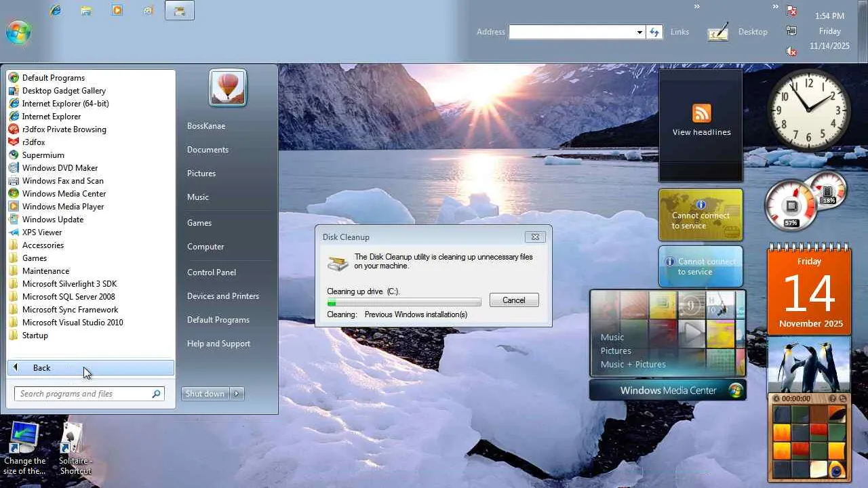Click the CPU meter gauge gadget
The image size is (868, 488).
(791, 207)
